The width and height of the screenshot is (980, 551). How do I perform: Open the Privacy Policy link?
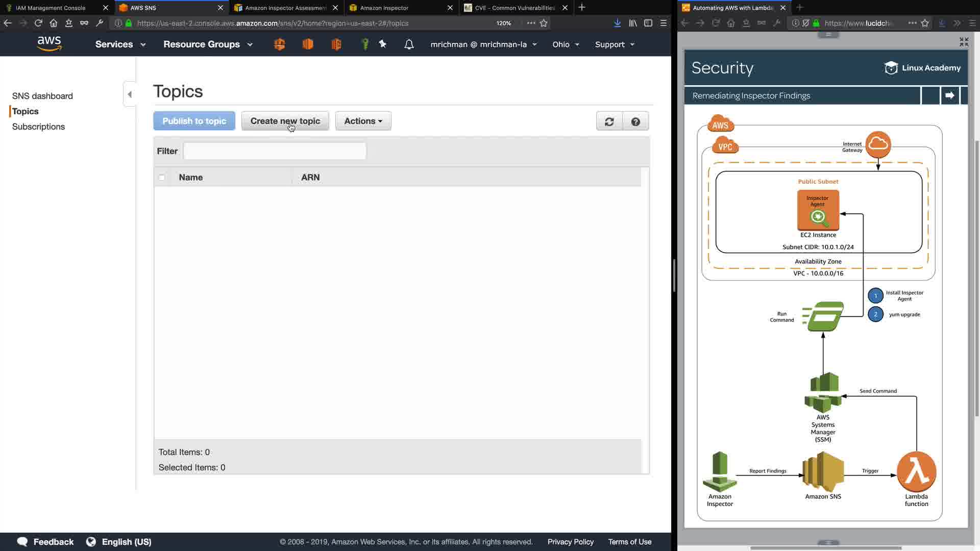tap(570, 542)
